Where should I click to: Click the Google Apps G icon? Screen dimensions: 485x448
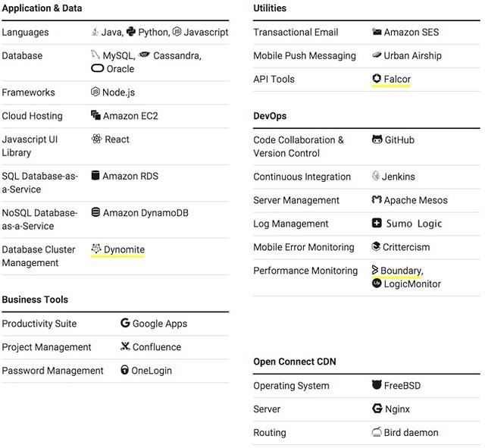pyautogui.click(x=125, y=323)
